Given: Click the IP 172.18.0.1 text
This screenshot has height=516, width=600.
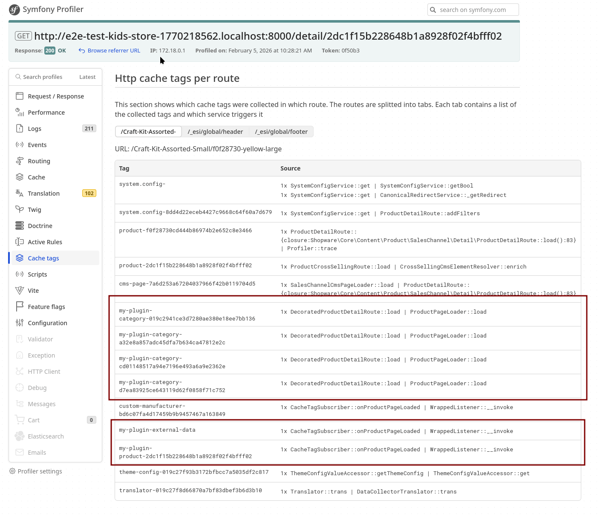Looking at the screenshot, I should (168, 51).
